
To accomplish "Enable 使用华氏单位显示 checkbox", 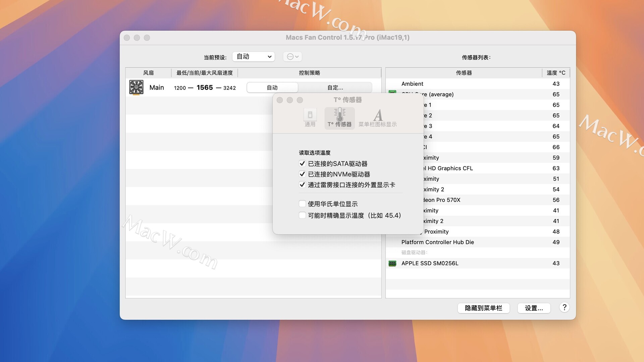I will coord(302,204).
